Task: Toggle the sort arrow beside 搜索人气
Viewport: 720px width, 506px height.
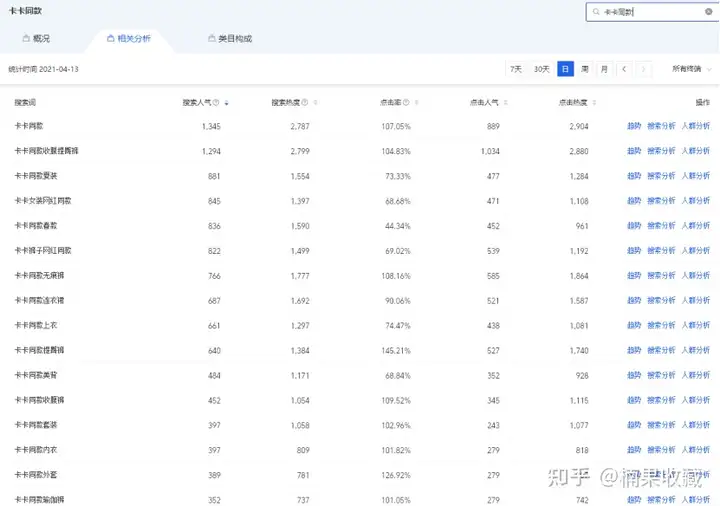Action: pos(226,103)
